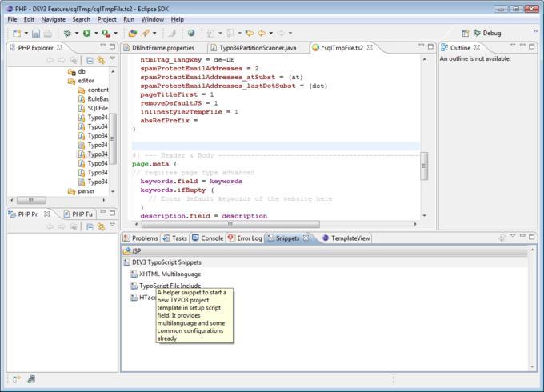Close the Snippets view tab

point(306,238)
